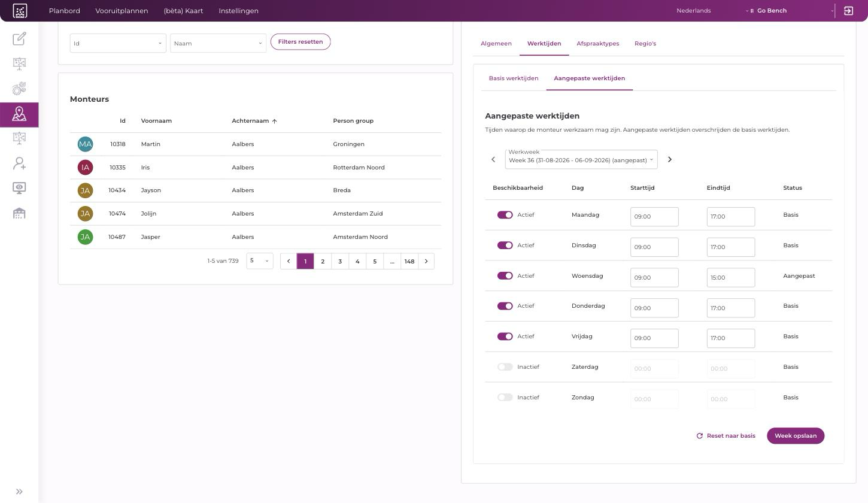868x503 pixels.
Task: Select row with Person group Breda
Action: coord(256,190)
